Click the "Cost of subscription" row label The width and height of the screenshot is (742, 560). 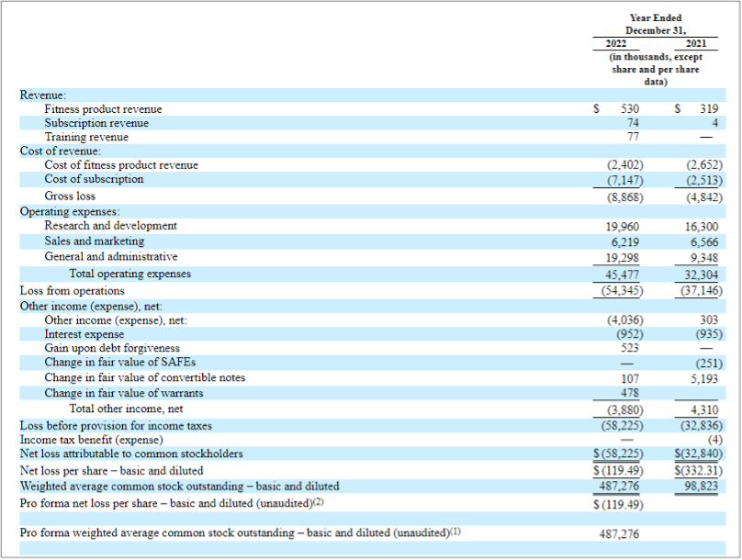(94, 179)
